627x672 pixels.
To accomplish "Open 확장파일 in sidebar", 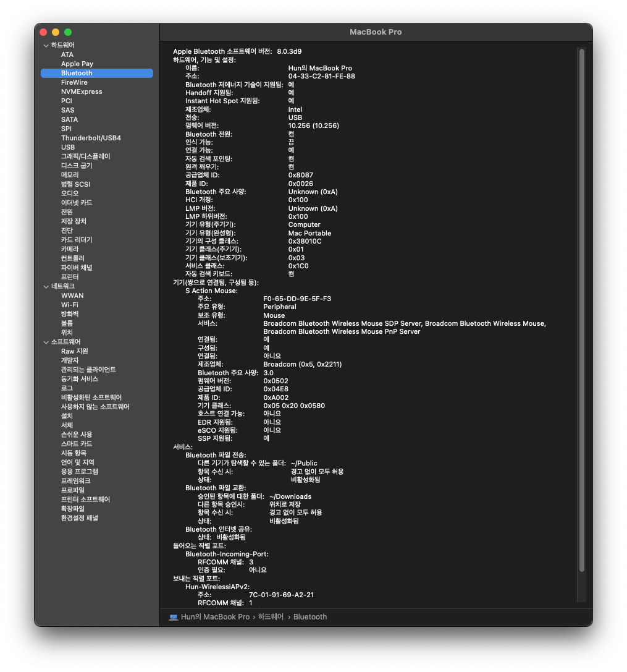I will click(73, 508).
